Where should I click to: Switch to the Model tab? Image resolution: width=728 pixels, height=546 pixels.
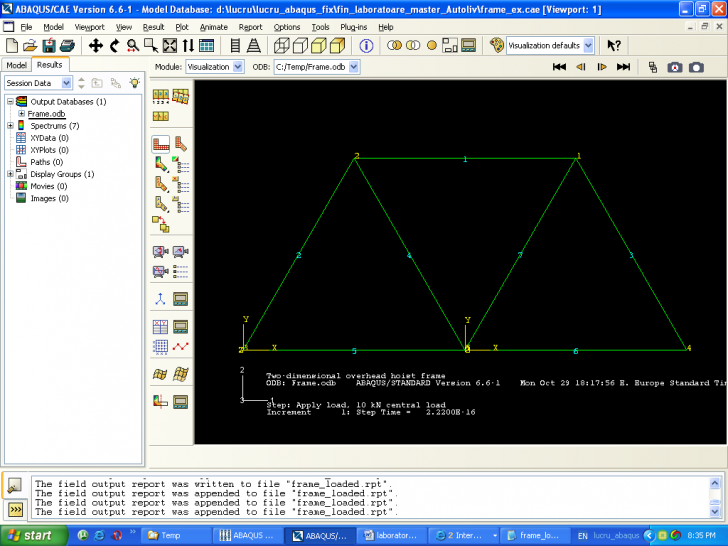[x=17, y=65]
